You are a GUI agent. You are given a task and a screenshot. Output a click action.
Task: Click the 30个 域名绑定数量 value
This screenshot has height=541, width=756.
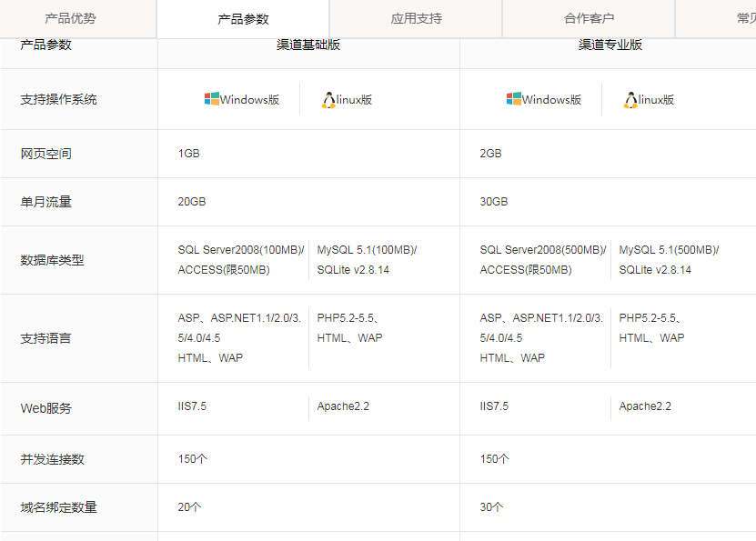pos(491,507)
